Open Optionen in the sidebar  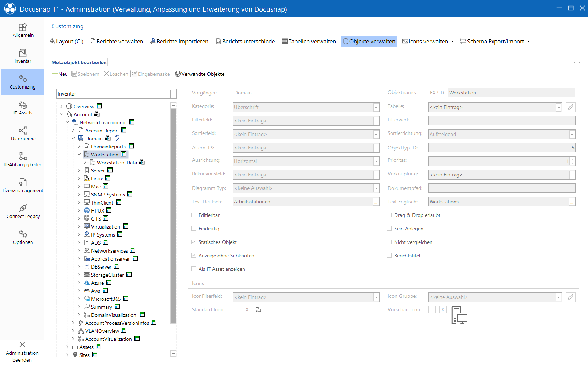pyautogui.click(x=23, y=238)
